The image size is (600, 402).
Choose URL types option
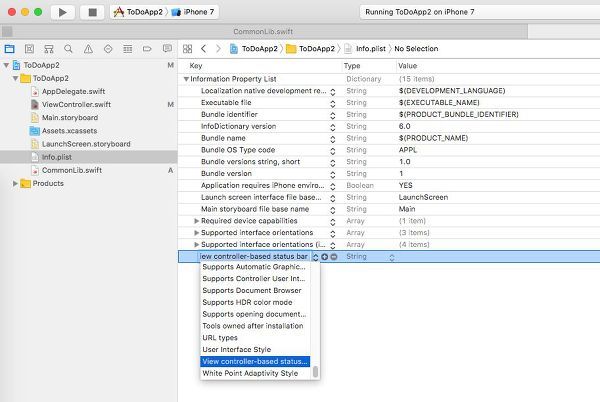coord(255,338)
